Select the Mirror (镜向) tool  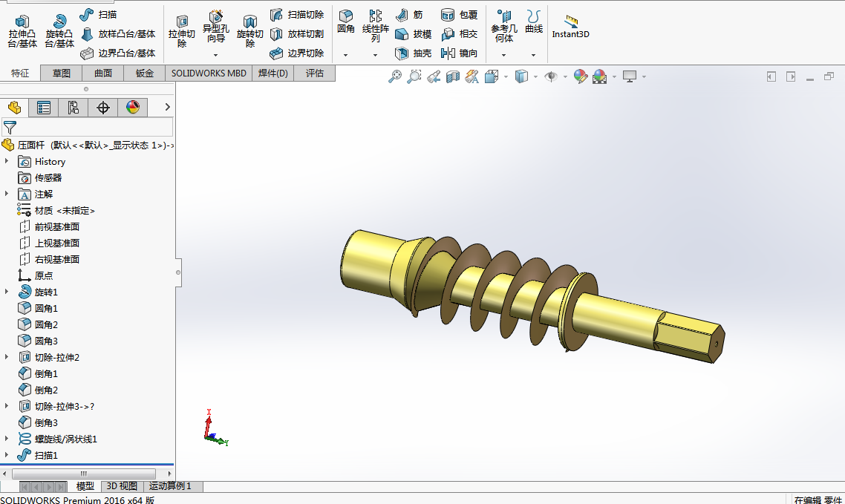pyautogui.click(x=459, y=53)
